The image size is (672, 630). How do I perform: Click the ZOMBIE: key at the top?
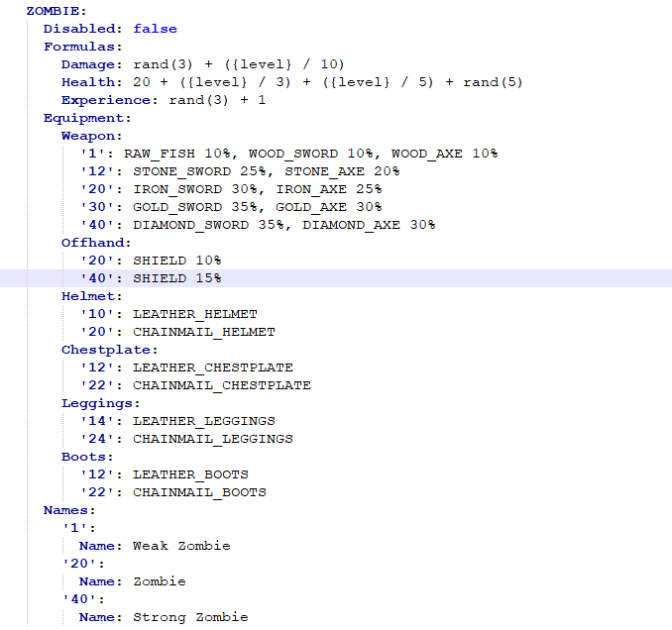pyautogui.click(x=56, y=11)
